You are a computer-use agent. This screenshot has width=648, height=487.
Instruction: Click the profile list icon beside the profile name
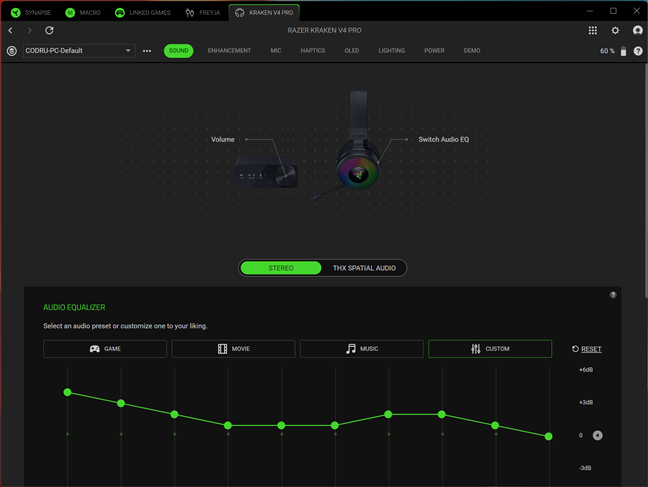tap(12, 51)
